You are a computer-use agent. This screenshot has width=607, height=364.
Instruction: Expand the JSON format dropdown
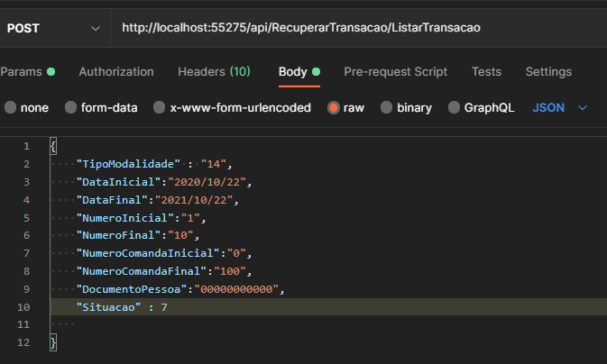[548, 107]
